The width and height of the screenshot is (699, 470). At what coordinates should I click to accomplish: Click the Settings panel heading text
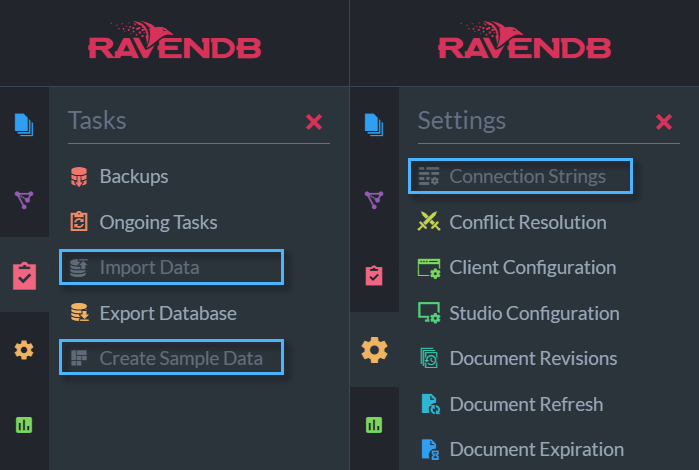click(461, 121)
